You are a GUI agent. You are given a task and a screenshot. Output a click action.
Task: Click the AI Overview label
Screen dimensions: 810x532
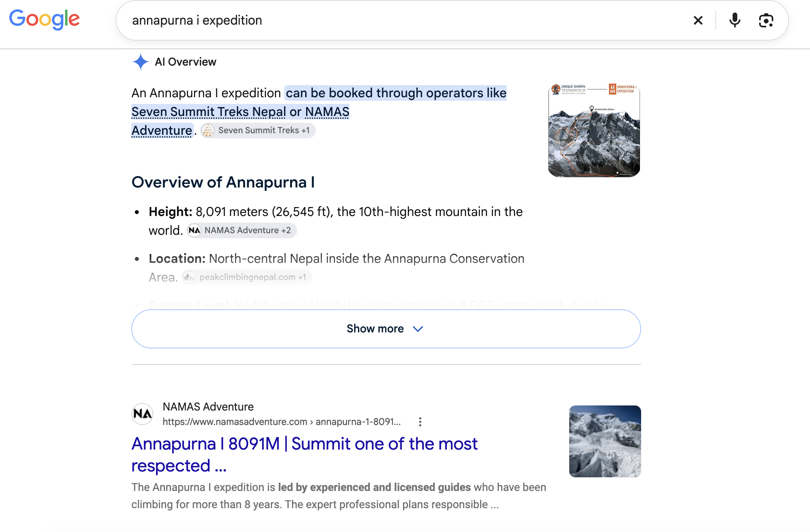185,62
